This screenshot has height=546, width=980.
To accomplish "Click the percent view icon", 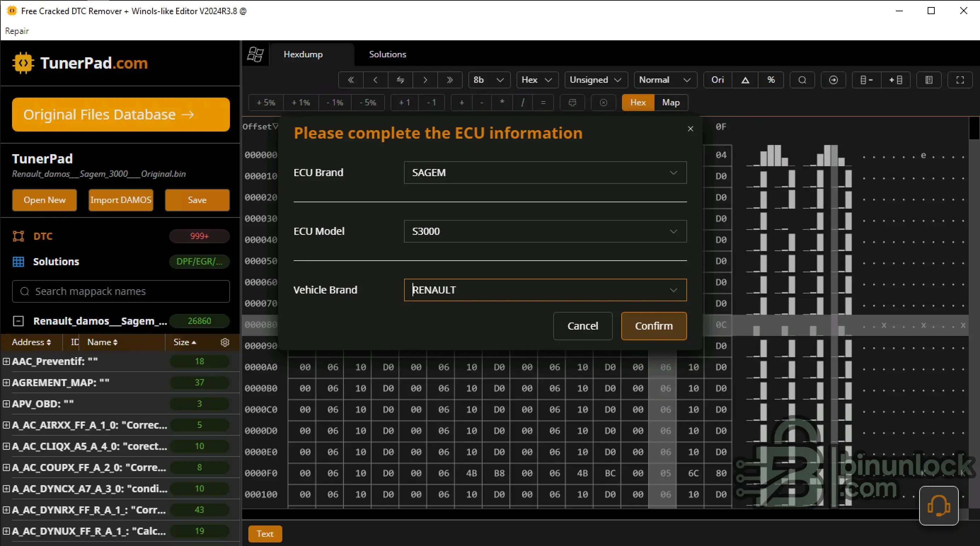I will (771, 80).
